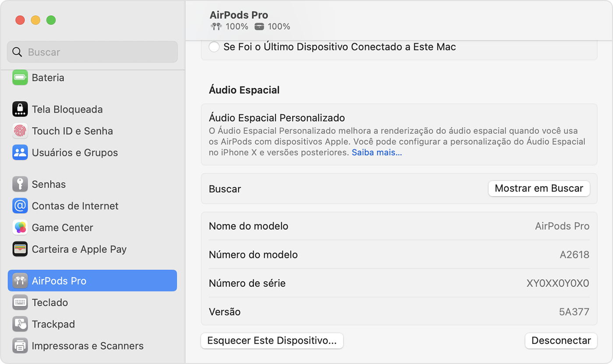This screenshot has height=364, width=613.
Task: Select Contas de Internet in sidebar
Action: 92,206
